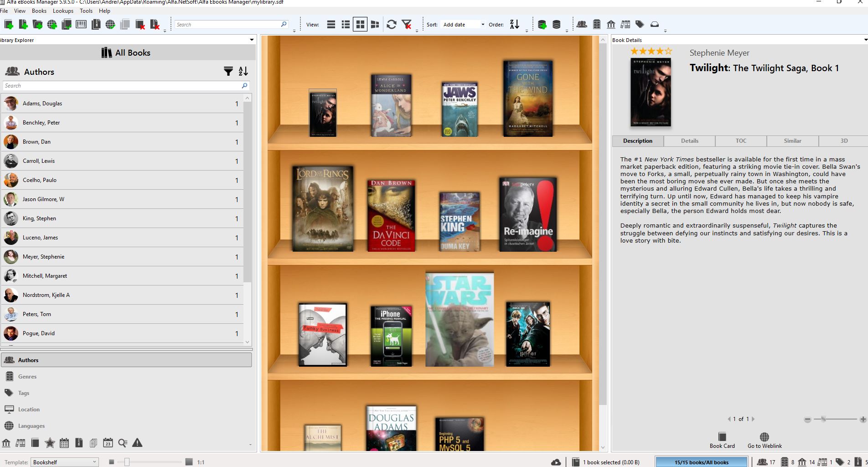The height and width of the screenshot is (467, 868).
Task: Click the delete book icon with red X
Action: pyautogui.click(x=140, y=25)
